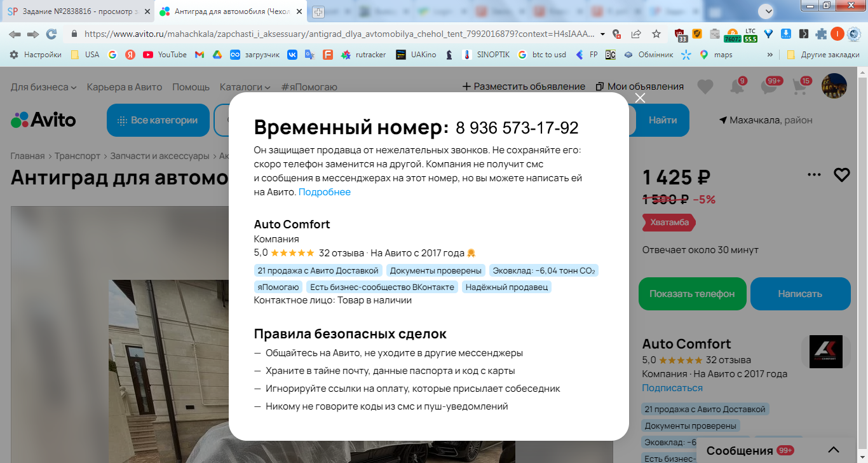Open SINOPTIK bookmark
Screen dimensions: 868x463
point(486,55)
